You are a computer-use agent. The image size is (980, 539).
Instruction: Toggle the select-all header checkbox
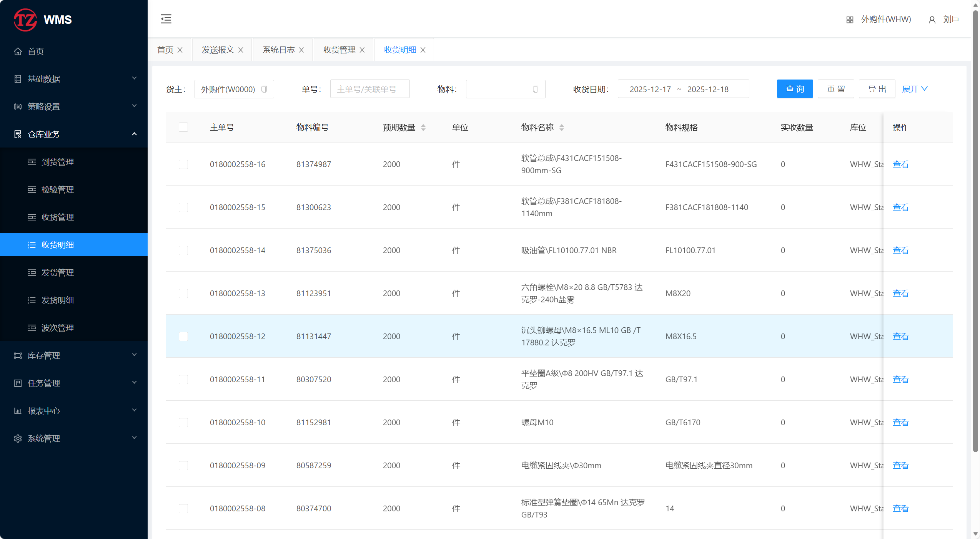click(183, 127)
